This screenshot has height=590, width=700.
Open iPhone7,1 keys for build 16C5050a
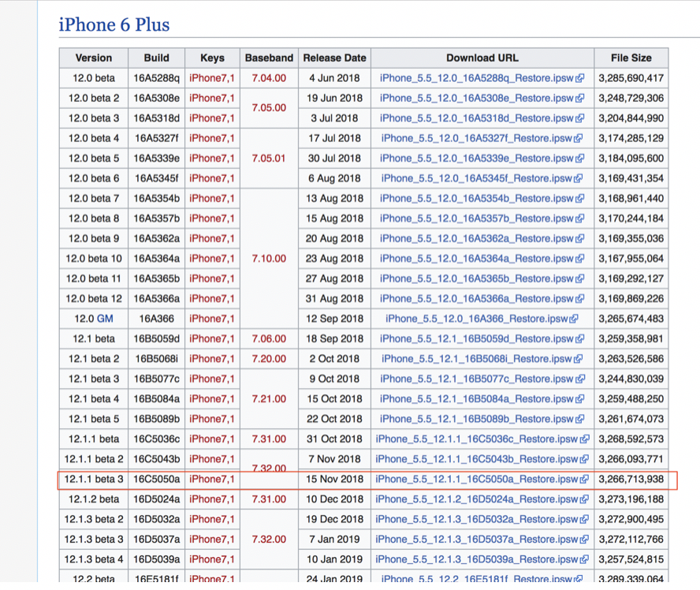coord(211,480)
